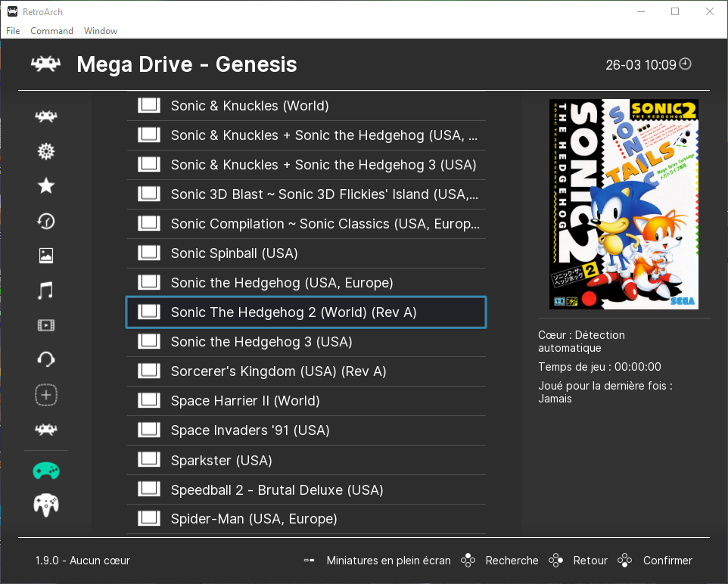The image size is (728, 584).
Task: Click gamepad button icon beside Confirmer
Action: pyautogui.click(x=625, y=561)
